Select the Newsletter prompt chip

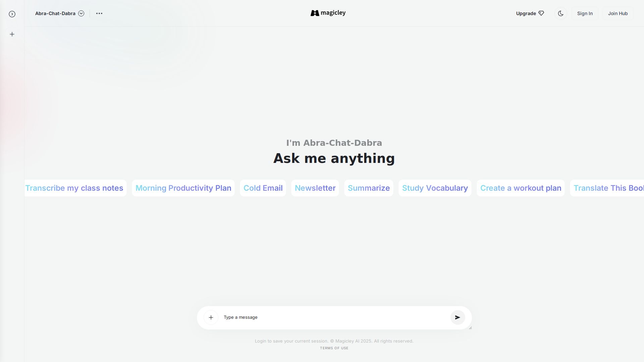pyautogui.click(x=315, y=188)
